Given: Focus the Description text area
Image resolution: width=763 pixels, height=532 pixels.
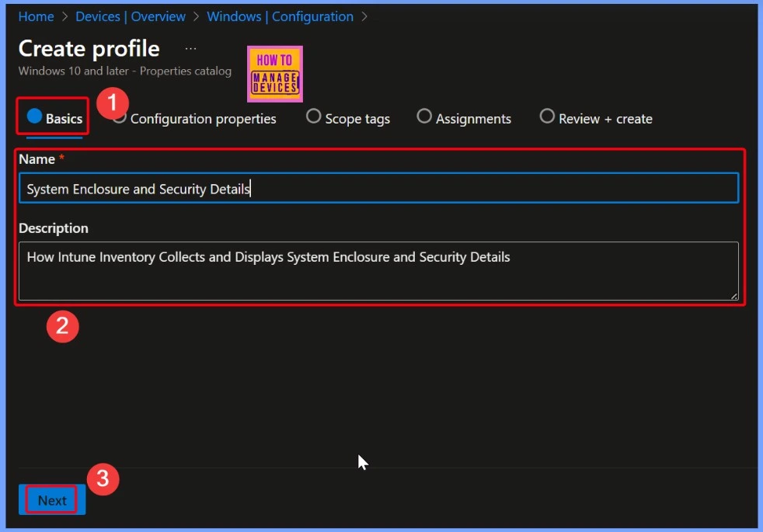Looking at the screenshot, I should click(x=378, y=271).
